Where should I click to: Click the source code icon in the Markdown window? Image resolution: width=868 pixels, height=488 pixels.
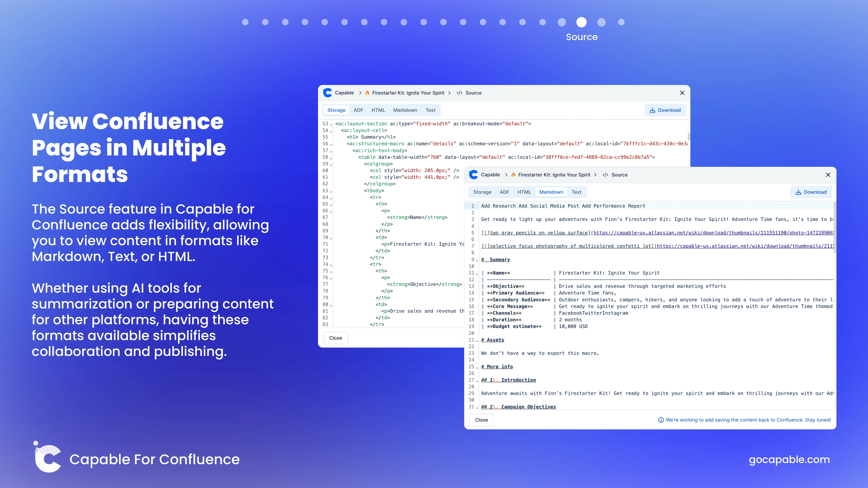point(605,174)
